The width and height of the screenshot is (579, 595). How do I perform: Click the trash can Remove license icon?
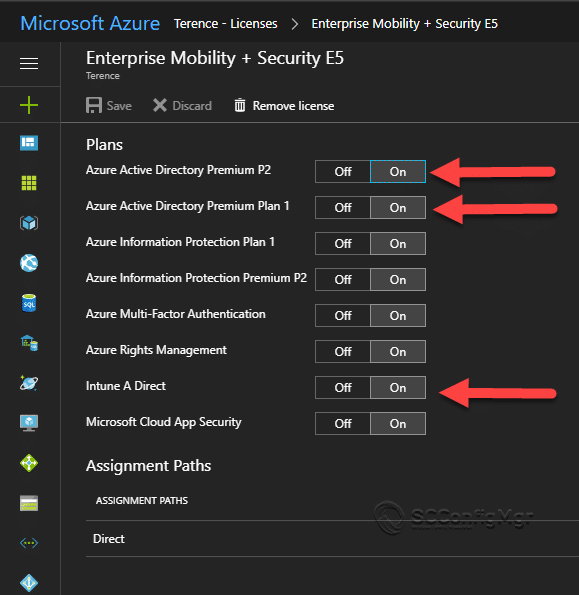[x=240, y=105]
